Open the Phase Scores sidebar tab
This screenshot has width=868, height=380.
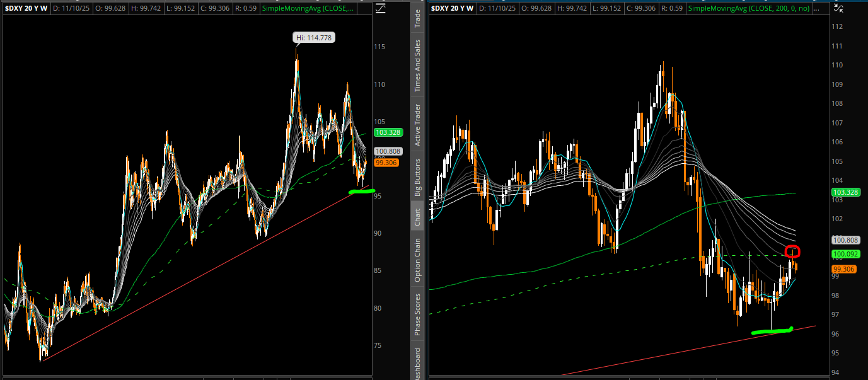click(417, 314)
